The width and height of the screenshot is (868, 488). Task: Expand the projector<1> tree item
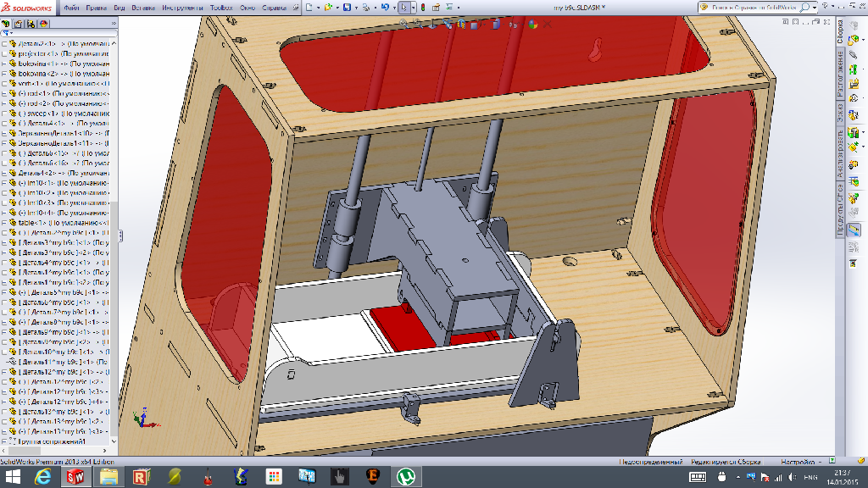[x=3, y=53]
